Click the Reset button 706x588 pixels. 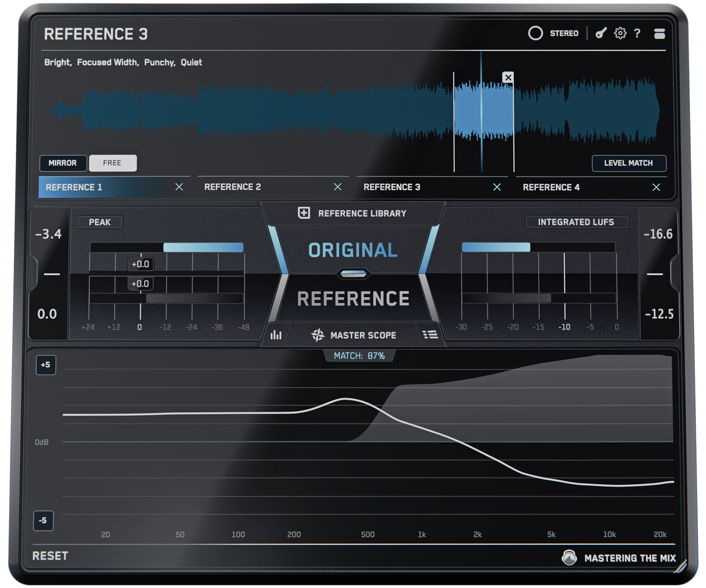click(50, 556)
